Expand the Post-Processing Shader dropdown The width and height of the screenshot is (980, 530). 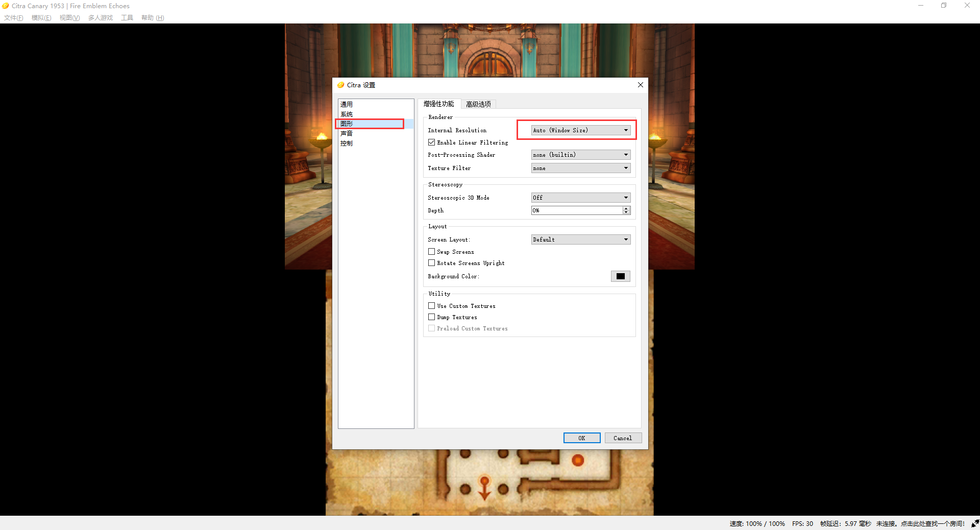pos(580,155)
